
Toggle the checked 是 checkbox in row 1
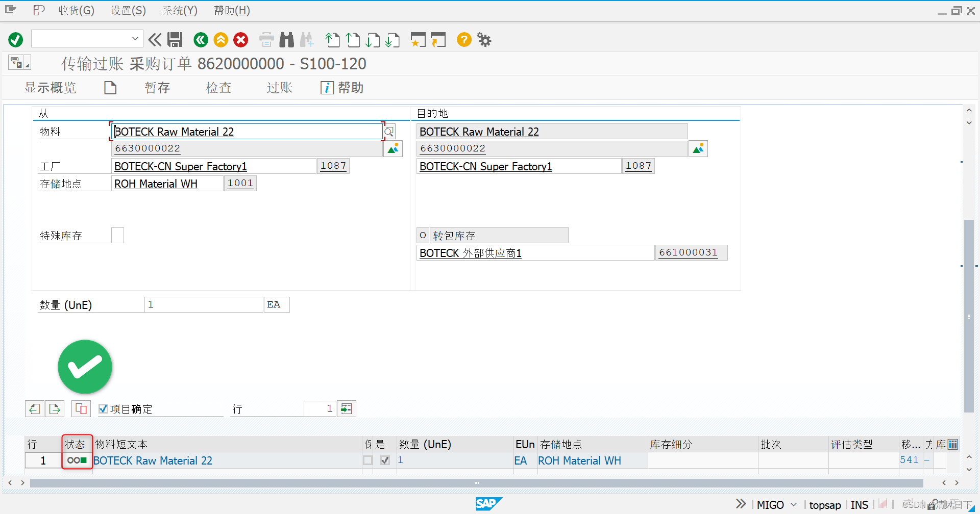[x=385, y=460]
